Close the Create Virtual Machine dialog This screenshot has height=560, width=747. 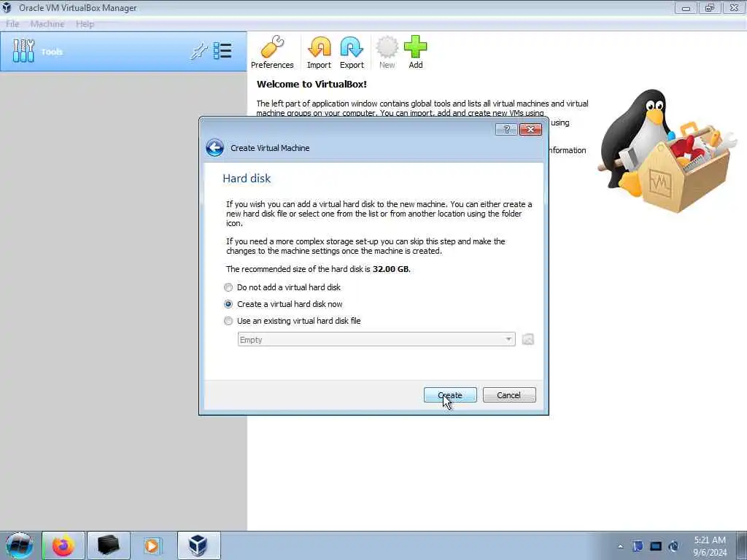click(531, 130)
